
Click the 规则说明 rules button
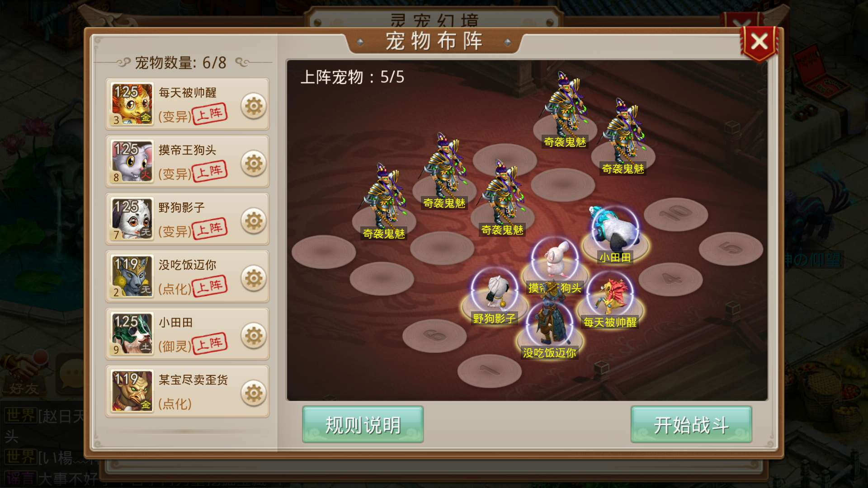pyautogui.click(x=363, y=425)
